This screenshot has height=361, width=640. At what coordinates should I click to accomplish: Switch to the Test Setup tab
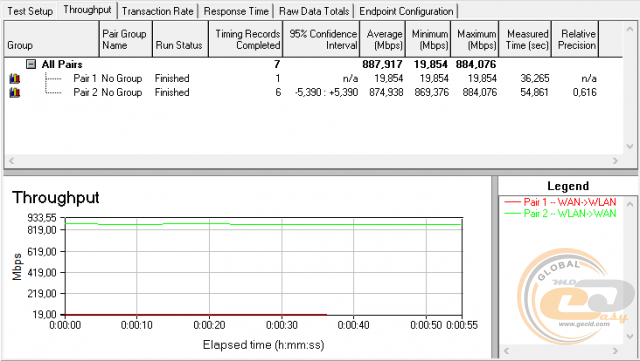pos(30,11)
